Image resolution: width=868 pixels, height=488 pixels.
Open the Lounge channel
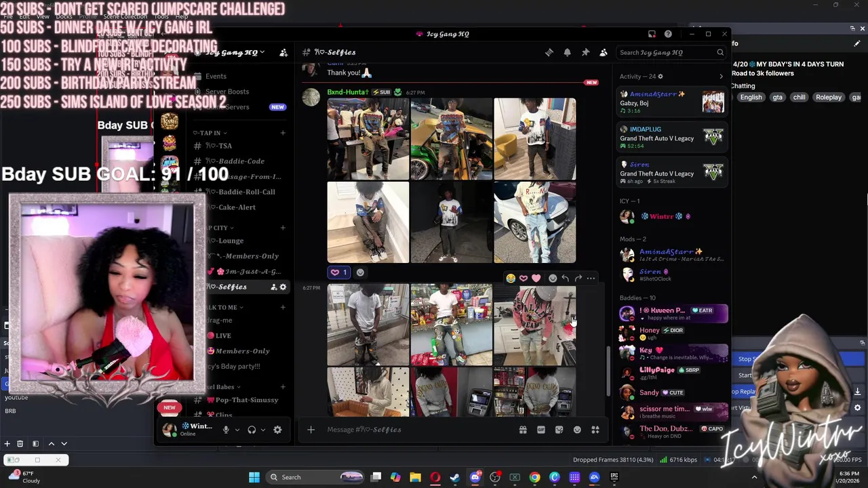click(x=226, y=241)
